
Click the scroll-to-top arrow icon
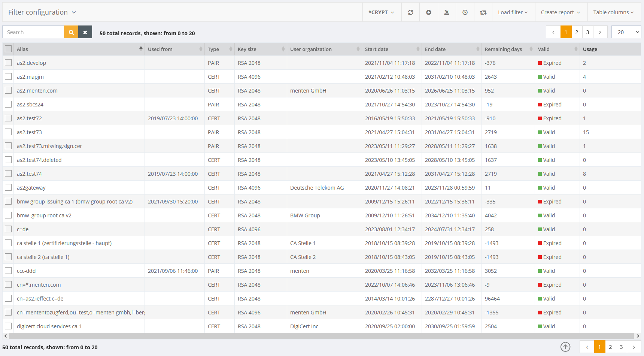tap(565, 347)
